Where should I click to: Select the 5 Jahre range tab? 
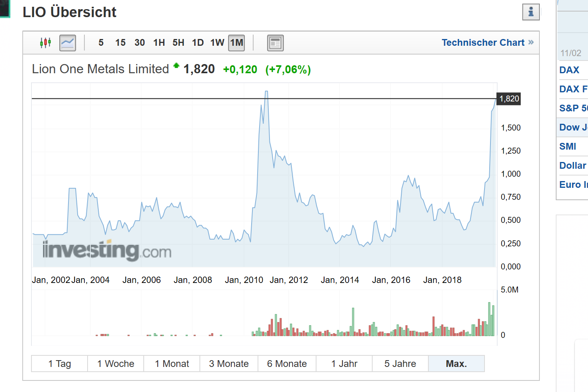[400, 364]
